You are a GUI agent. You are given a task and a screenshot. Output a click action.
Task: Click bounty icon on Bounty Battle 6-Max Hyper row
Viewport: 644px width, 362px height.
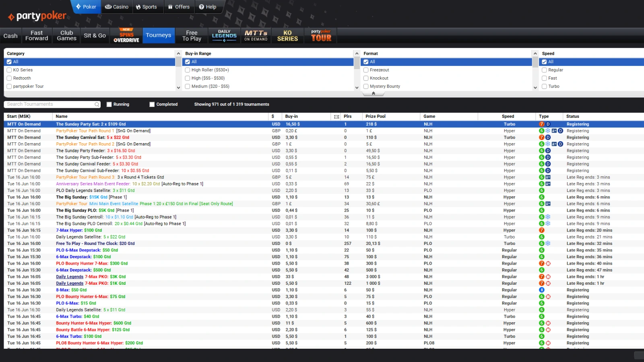[x=548, y=330]
